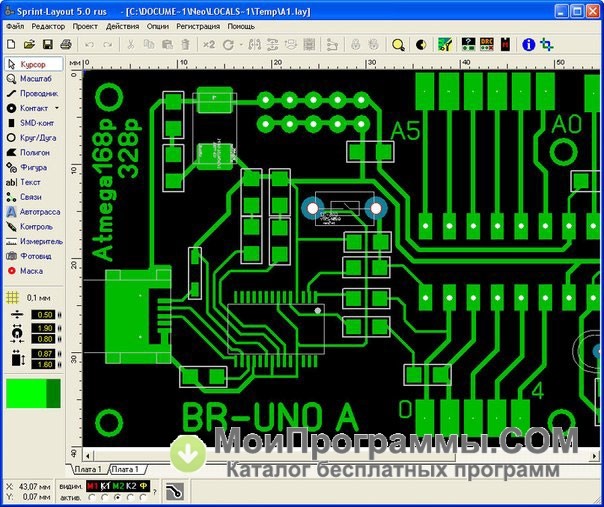Click the track-with-pad icon in status bar

click(x=174, y=492)
